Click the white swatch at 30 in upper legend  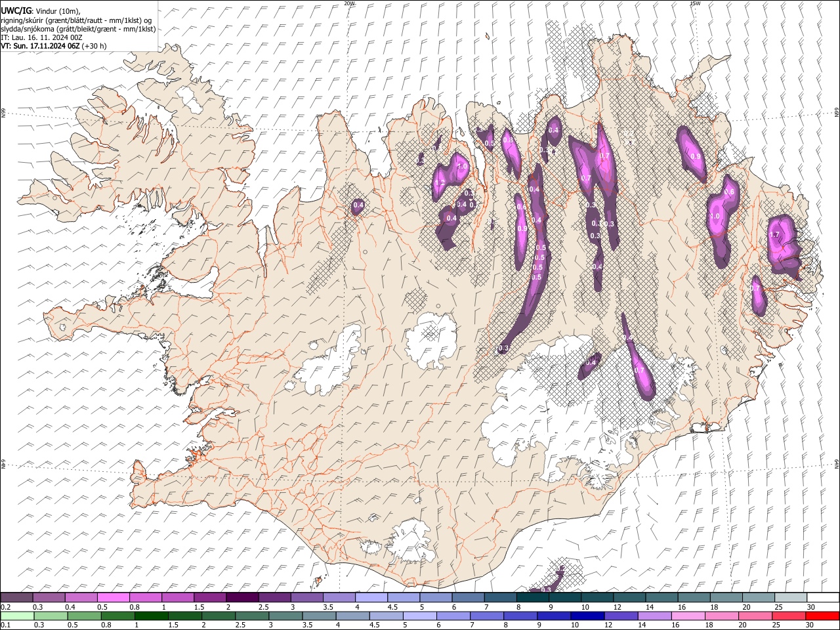[822, 597]
